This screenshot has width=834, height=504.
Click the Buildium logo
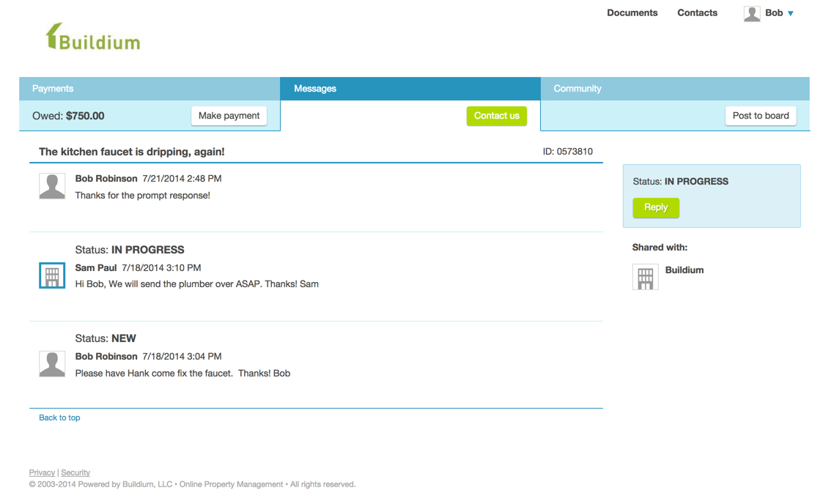click(94, 38)
